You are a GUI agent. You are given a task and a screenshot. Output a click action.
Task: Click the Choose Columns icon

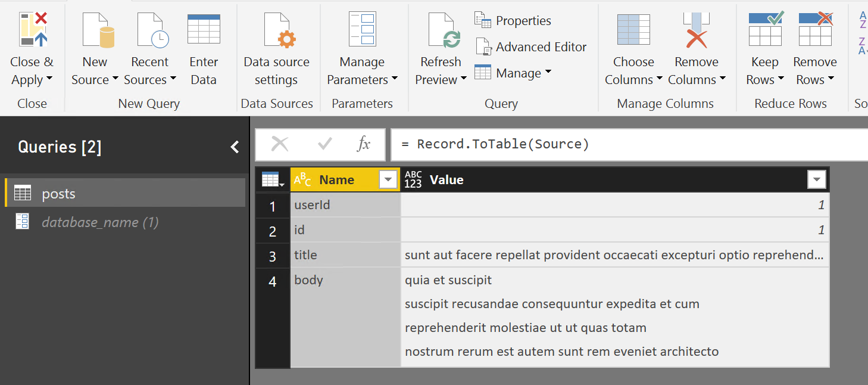pyautogui.click(x=633, y=30)
